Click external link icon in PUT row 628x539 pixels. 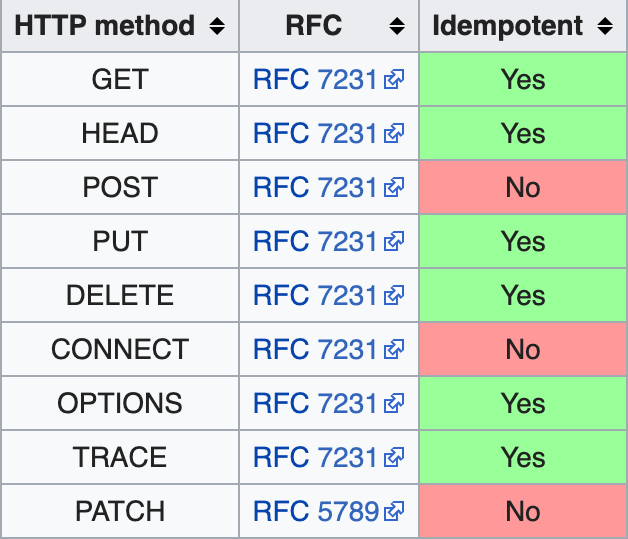point(394,243)
